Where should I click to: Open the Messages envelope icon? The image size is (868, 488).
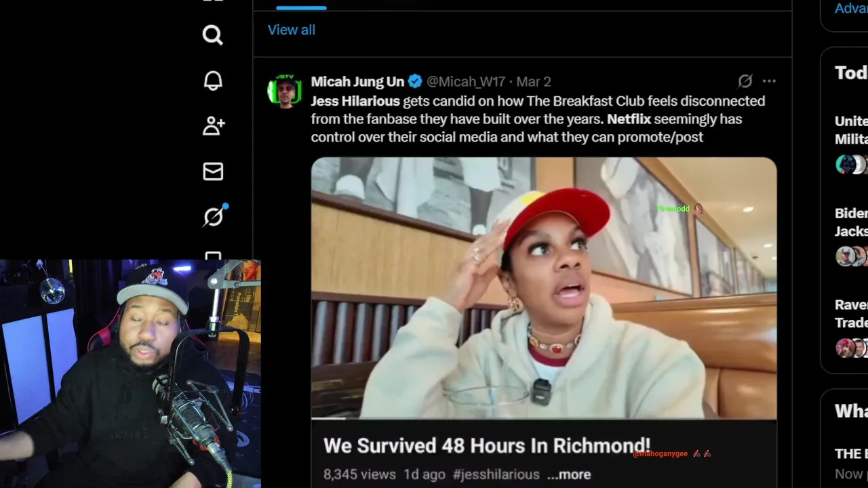[x=213, y=171]
